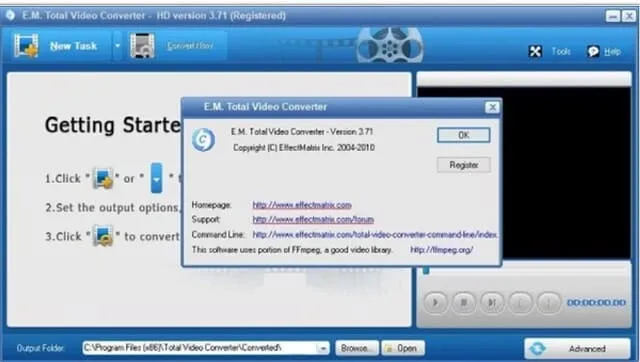Click the Tools wrench icon
The width and height of the screenshot is (640, 362).
535,51
